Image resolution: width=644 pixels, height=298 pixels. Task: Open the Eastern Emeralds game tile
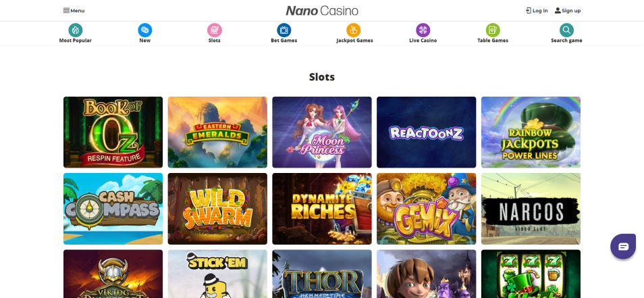[217, 132]
